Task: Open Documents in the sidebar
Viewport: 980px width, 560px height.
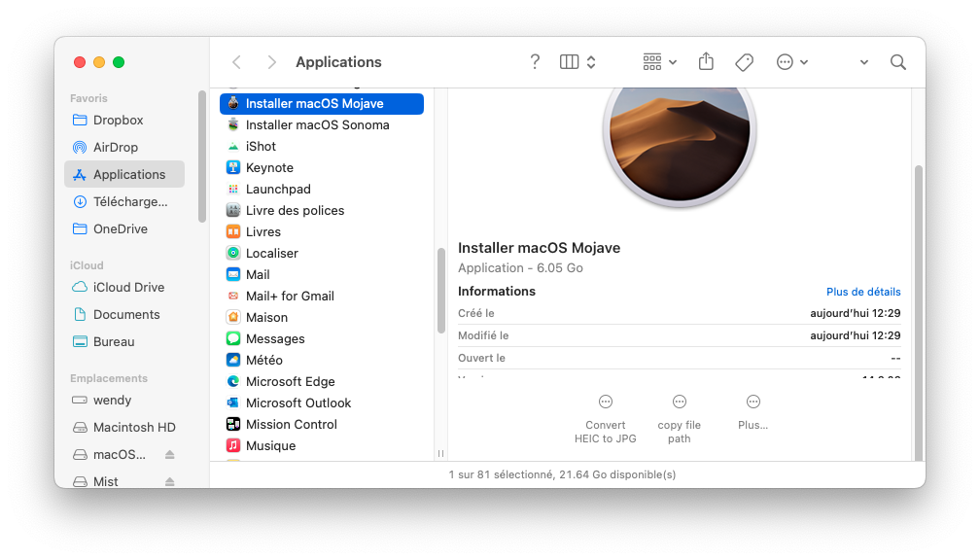Action: click(x=124, y=314)
